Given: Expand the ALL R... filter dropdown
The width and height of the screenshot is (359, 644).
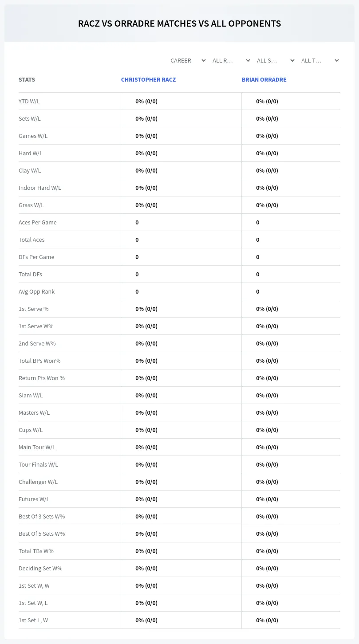Looking at the screenshot, I should click(x=231, y=60).
